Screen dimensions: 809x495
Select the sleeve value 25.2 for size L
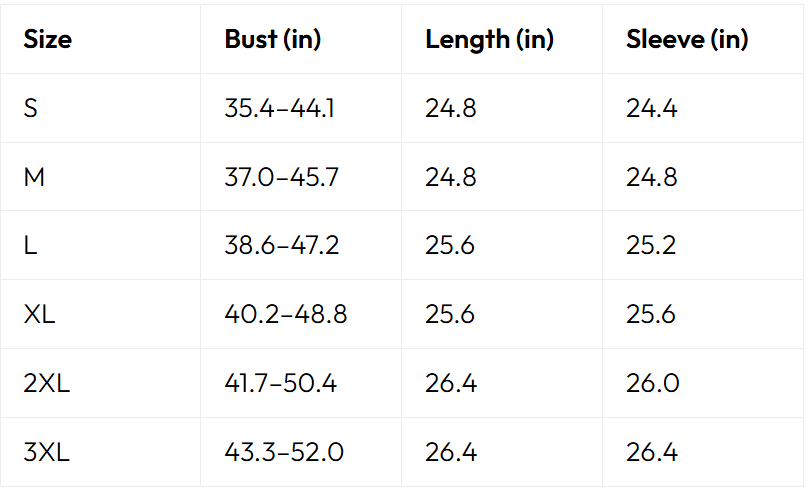pyautogui.click(x=651, y=245)
